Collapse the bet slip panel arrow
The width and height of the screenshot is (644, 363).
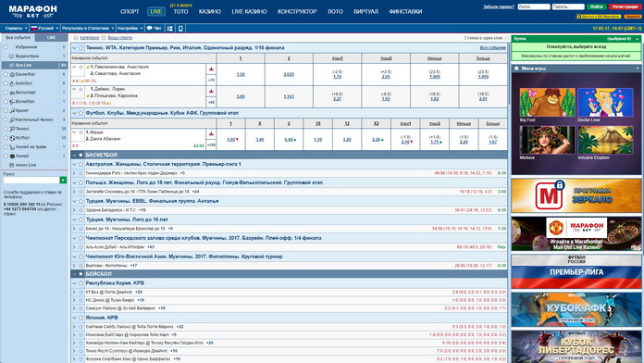coord(638,39)
